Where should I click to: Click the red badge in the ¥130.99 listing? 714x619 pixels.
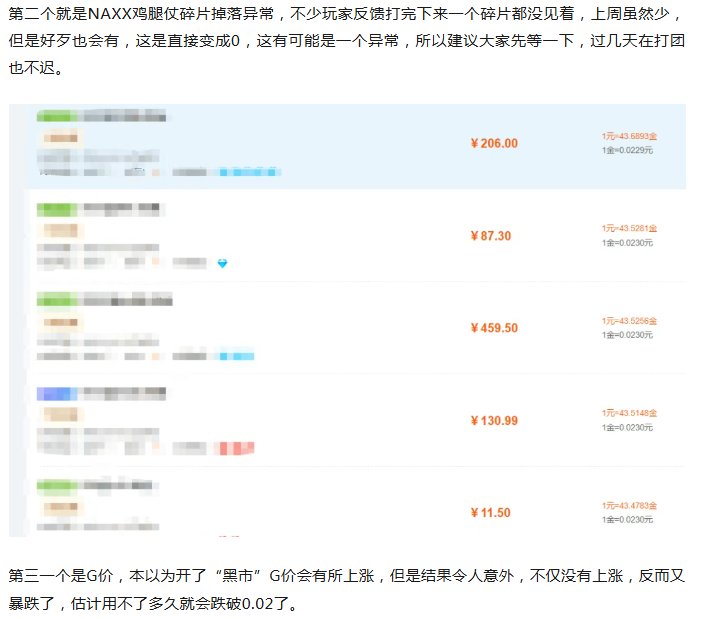click(230, 447)
